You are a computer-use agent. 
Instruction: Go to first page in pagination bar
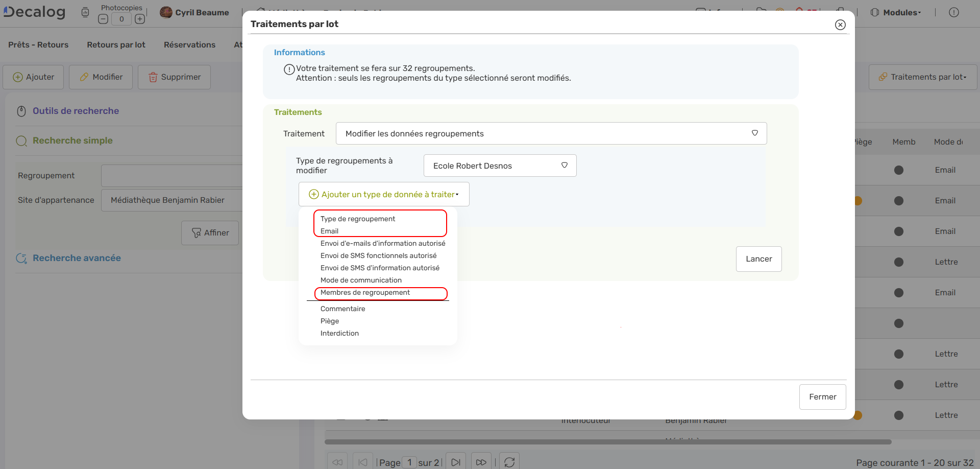[337, 462]
